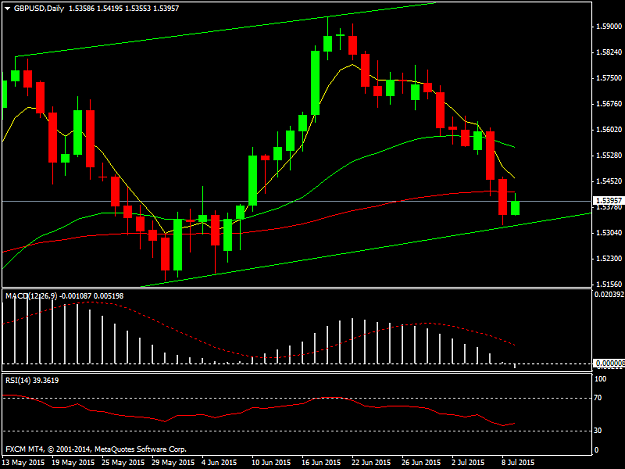Click the 8 Jul 2015 date label
The image size is (625, 469).
point(518,462)
